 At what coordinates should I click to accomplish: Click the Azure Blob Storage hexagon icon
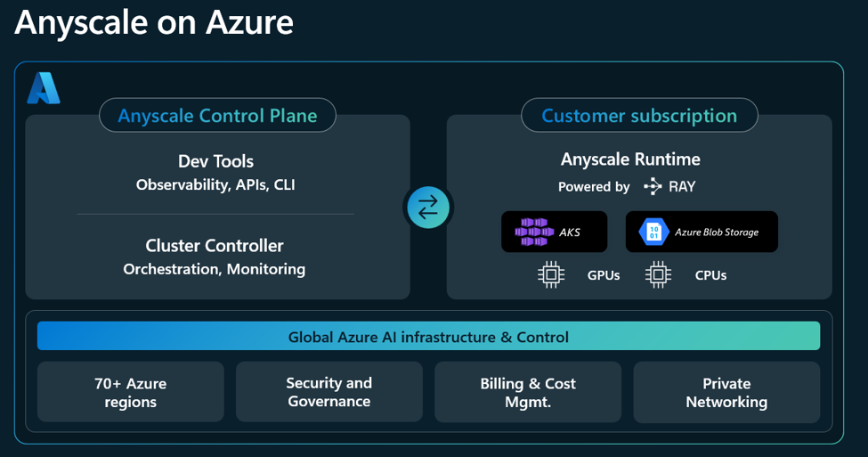tap(653, 233)
